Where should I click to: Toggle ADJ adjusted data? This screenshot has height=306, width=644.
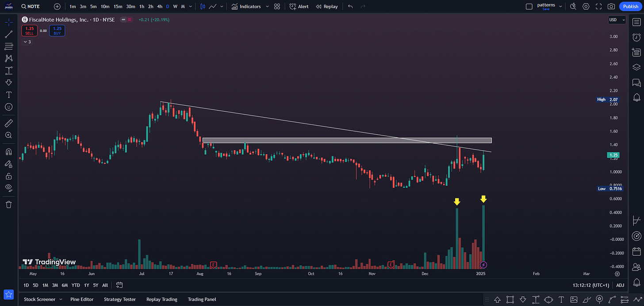coord(620,285)
